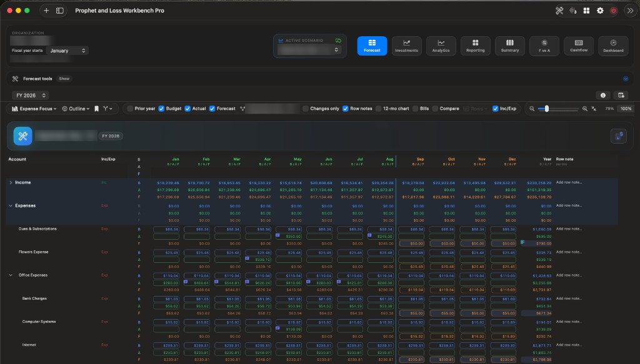Viewport: 640px width, 364px height.
Task: Enable the 12-mo chart checkbox
Action: [378, 109]
